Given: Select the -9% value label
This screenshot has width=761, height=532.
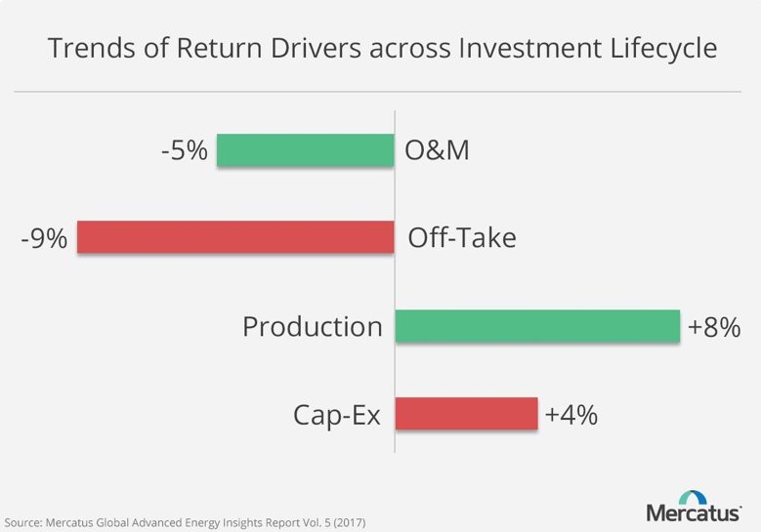Looking at the screenshot, I should point(44,238).
